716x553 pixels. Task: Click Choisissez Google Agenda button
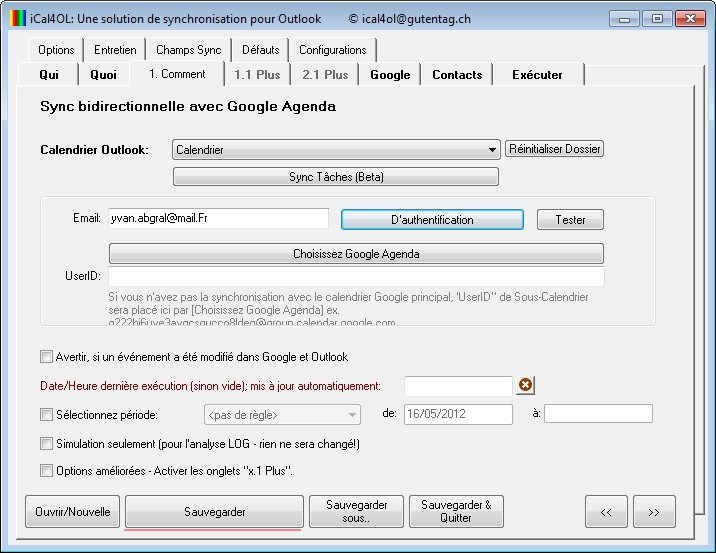click(356, 254)
